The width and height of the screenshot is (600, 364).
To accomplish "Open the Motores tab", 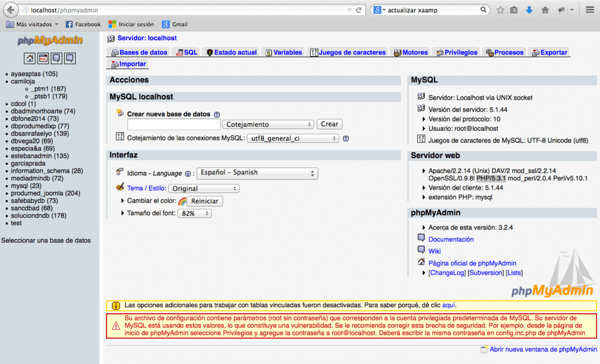I will 411,52.
